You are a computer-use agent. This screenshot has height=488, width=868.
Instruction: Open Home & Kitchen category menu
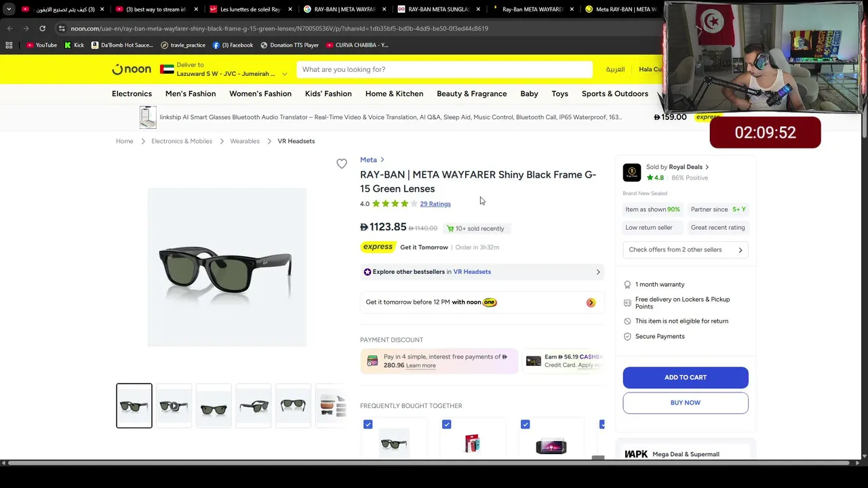click(394, 94)
